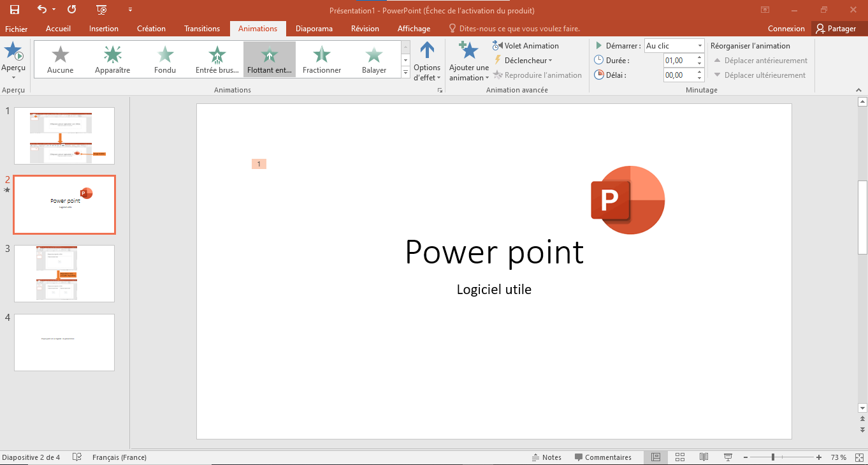Image resolution: width=868 pixels, height=465 pixels.
Task: Click the animation star indicator beside slide 2
Action: point(7,189)
